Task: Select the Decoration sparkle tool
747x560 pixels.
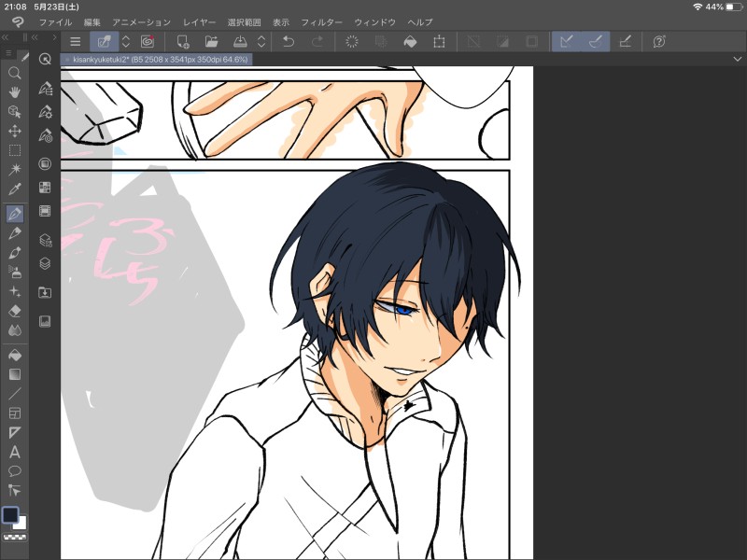Action: (x=15, y=291)
